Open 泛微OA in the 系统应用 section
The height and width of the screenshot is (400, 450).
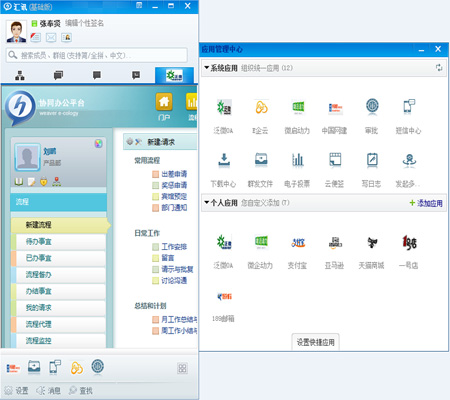[x=224, y=108]
